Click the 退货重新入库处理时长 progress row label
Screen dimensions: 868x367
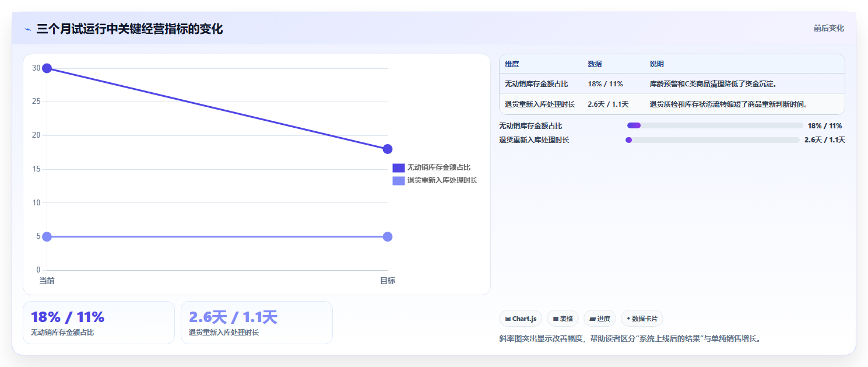[534, 140]
